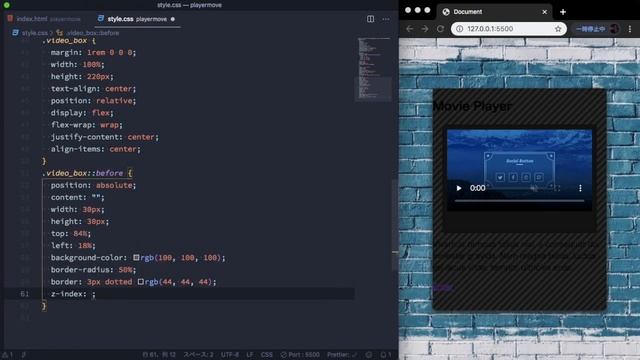Click the video progress bar
This screenshot has height=360, width=640.
[x=519, y=201]
